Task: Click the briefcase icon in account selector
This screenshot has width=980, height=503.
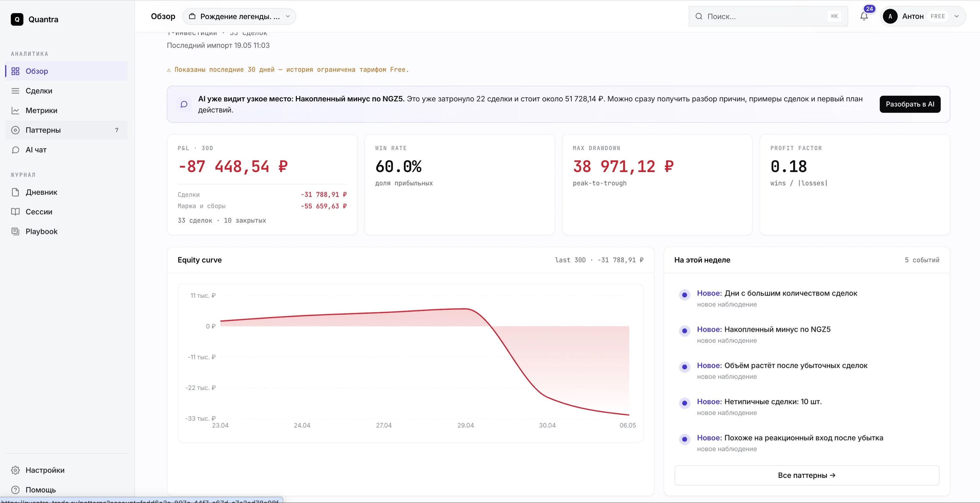Action: click(192, 16)
